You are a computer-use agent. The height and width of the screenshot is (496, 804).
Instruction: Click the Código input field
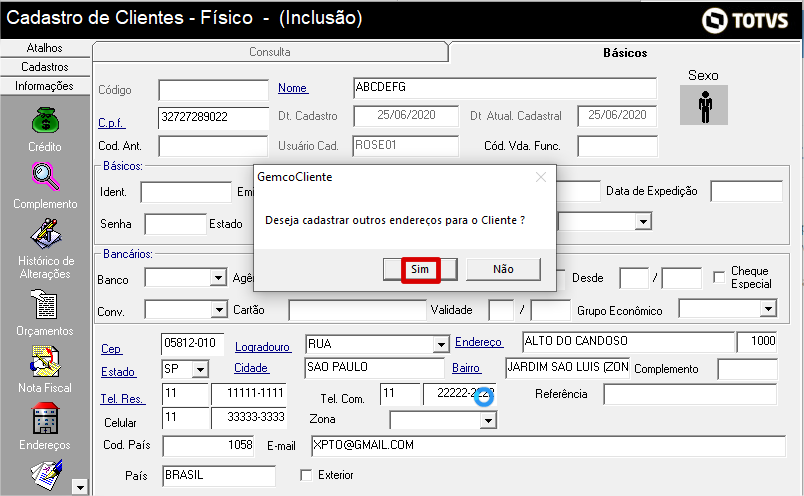[x=213, y=90]
